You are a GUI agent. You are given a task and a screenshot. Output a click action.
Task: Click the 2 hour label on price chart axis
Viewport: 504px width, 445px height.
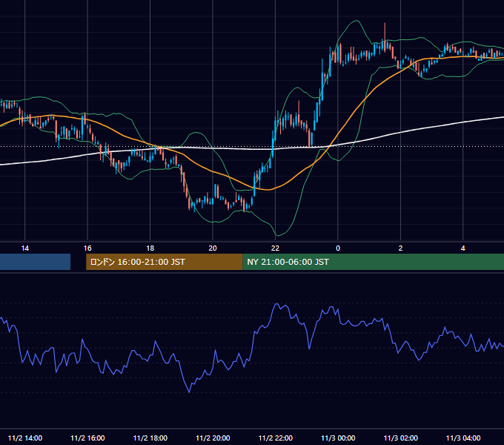400,248
